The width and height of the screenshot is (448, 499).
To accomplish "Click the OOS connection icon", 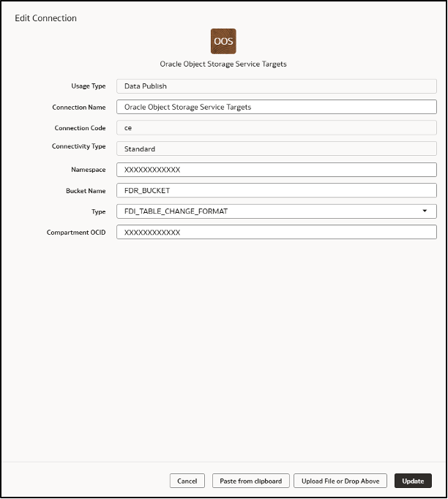I will tap(223, 42).
